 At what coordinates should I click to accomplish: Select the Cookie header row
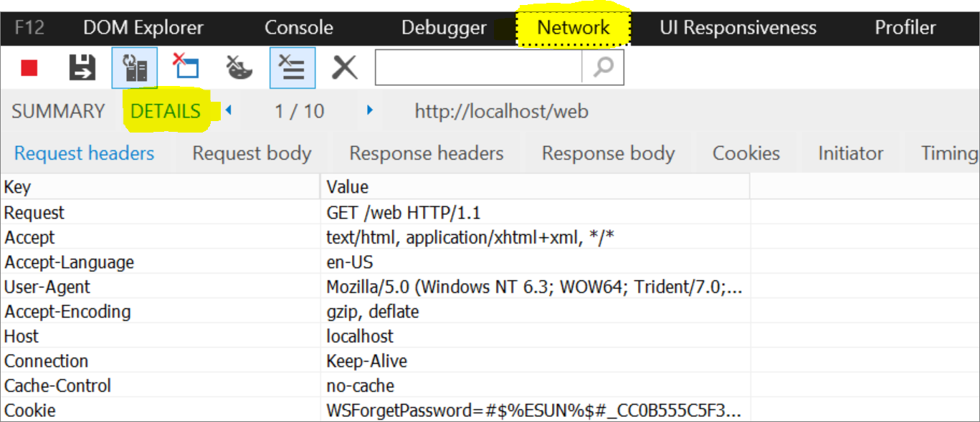(375, 411)
